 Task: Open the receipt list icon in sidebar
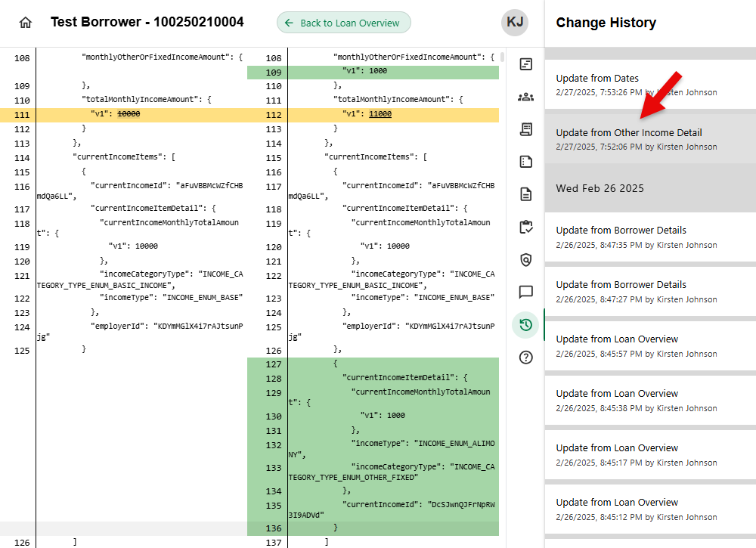coord(525,129)
